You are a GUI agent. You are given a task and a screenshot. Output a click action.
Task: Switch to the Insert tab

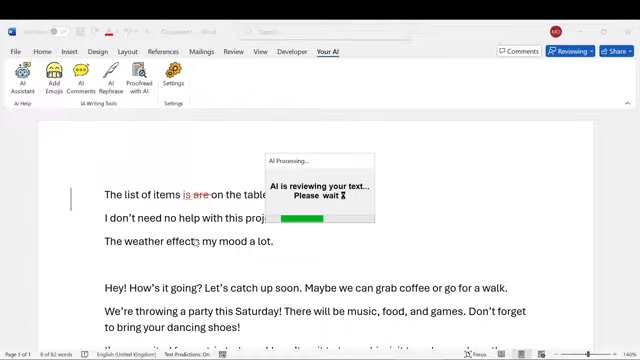point(69,51)
